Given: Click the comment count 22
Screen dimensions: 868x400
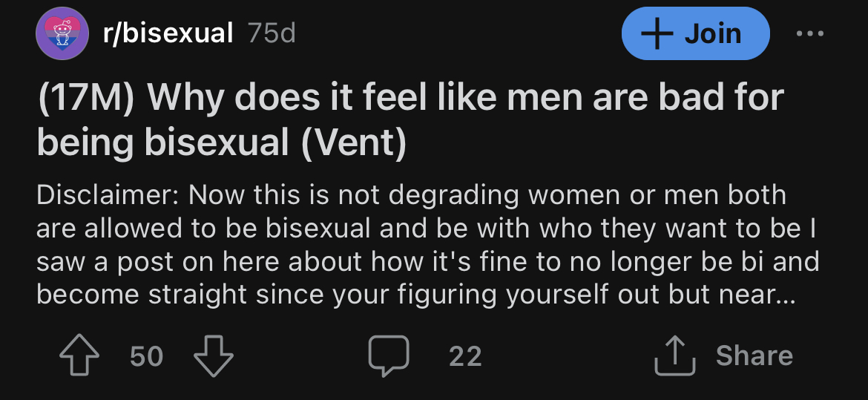Looking at the screenshot, I should tap(465, 356).
